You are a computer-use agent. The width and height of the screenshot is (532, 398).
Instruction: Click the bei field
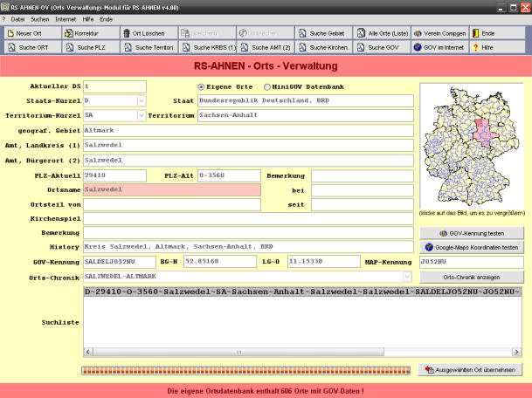click(x=363, y=190)
